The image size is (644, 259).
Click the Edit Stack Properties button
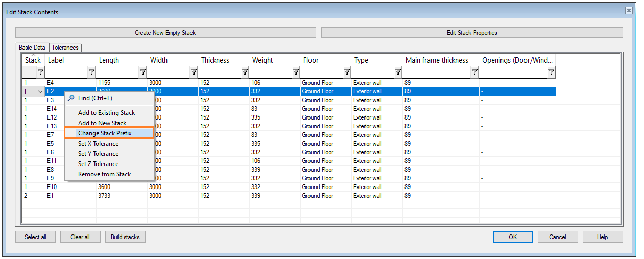pos(471,33)
